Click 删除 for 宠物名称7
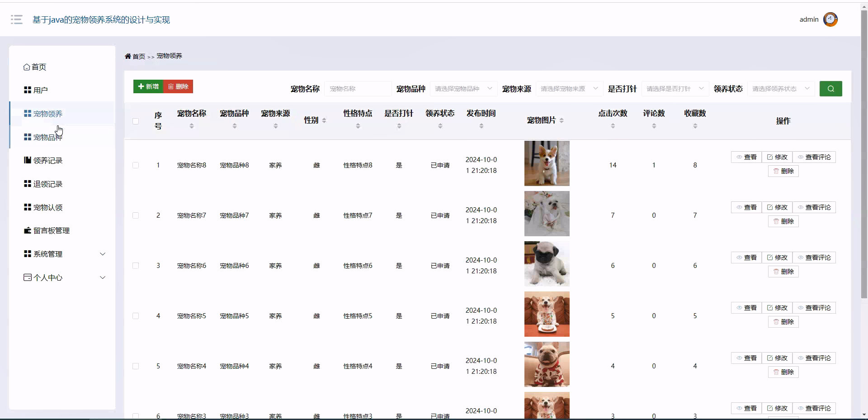The height and width of the screenshot is (420, 868). 783,221
